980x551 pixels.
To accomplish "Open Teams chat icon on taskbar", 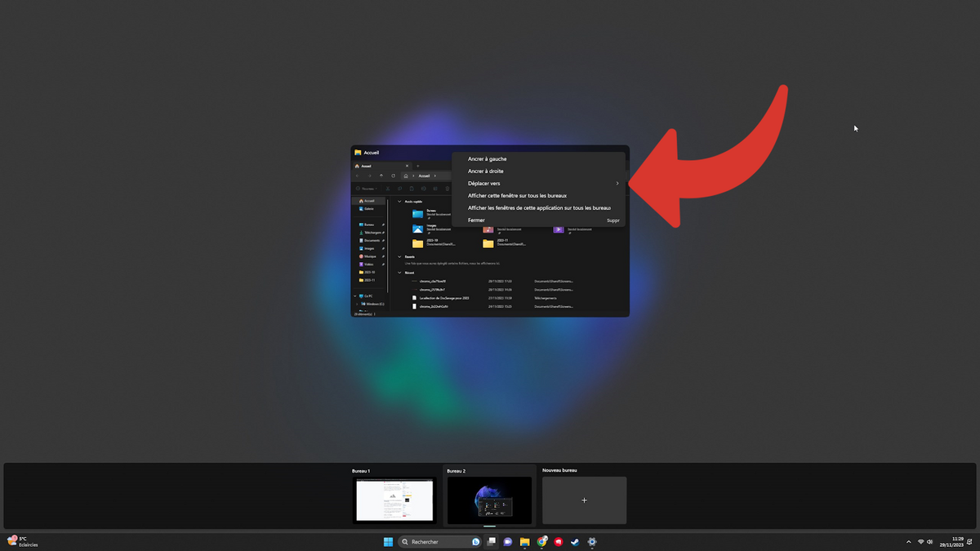I will click(507, 542).
